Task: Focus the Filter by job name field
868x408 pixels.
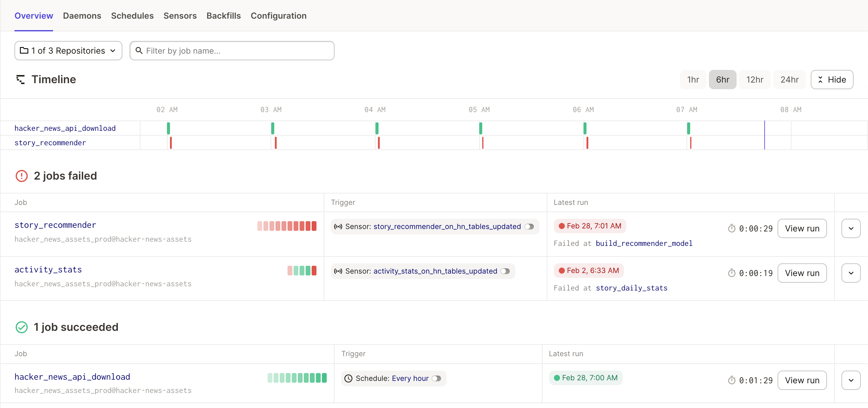Action: [232, 51]
